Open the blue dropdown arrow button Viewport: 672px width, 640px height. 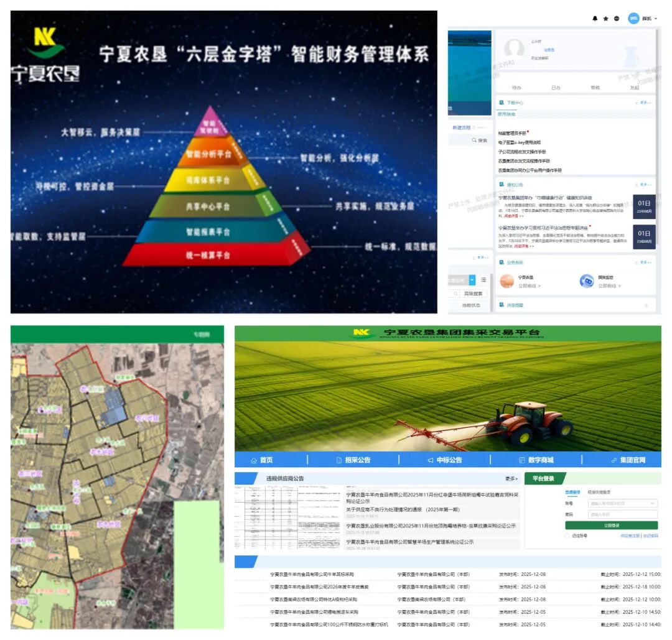coord(472,280)
